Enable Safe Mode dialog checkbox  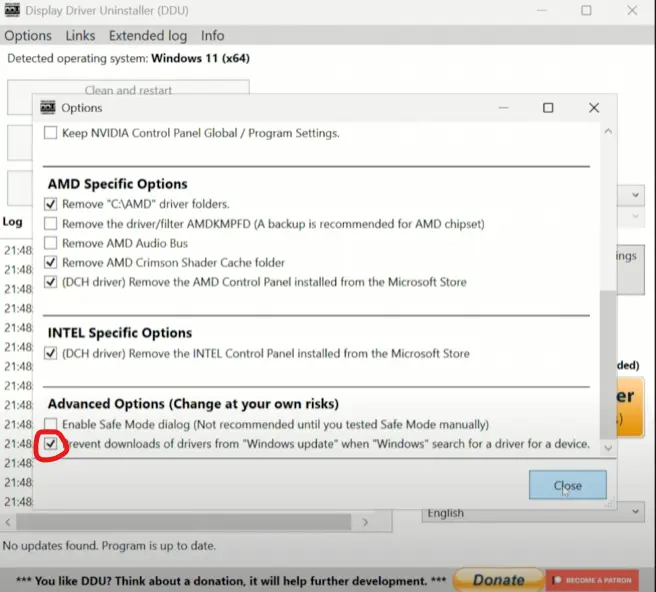coord(51,424)
